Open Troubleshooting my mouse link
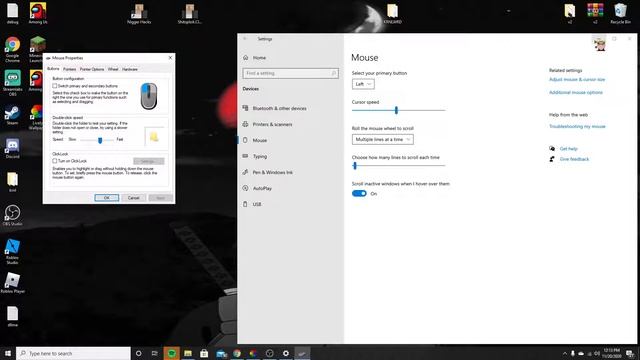This screenshot has height=360, width=640. pyautogui.click(x=577, y=127)
